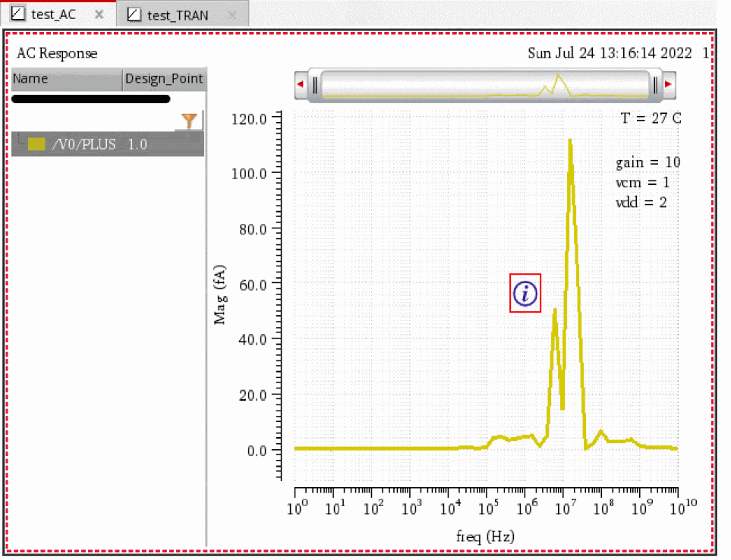Switch to the test_AC tab
This screenshot has height=560, width=731.
point(53,14)
